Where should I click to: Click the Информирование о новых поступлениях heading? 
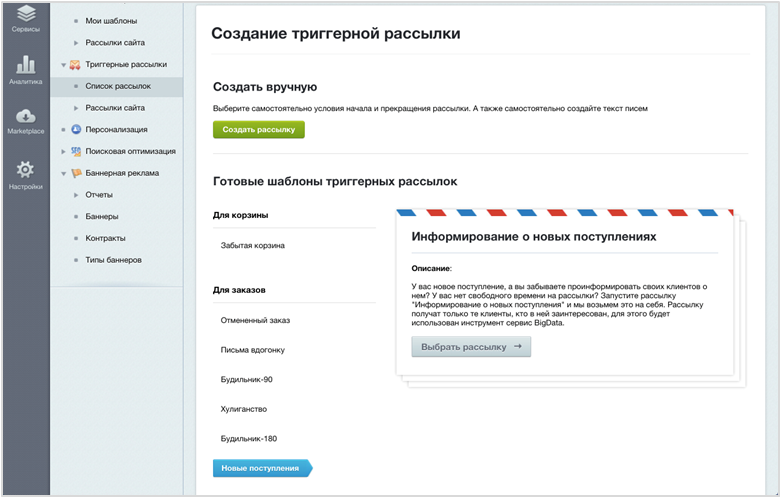[x=533, y=237]
